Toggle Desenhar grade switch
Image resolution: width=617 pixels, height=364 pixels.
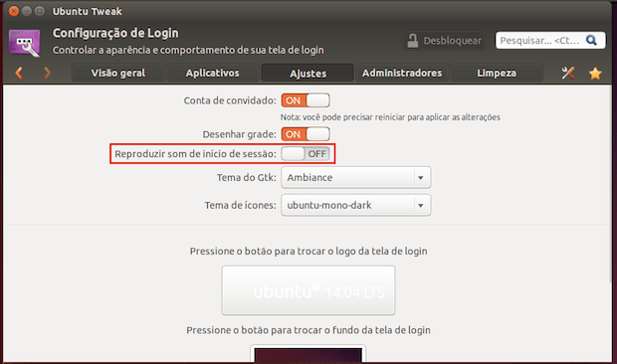306,134
